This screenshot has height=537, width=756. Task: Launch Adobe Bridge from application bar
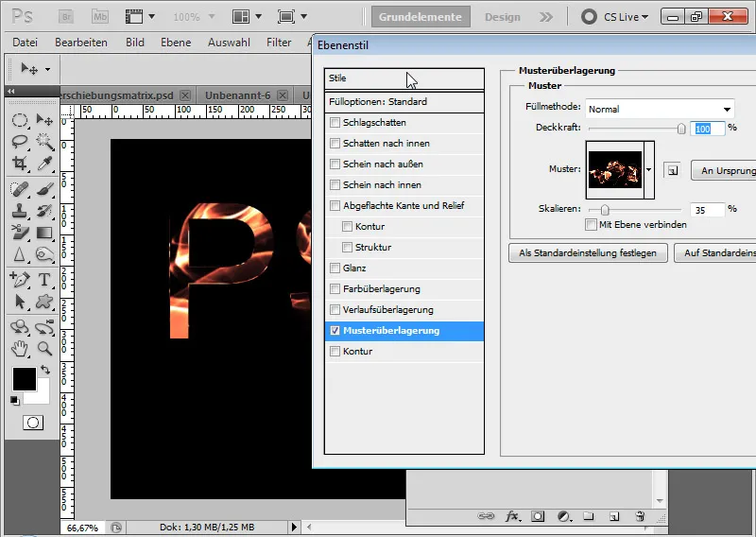66,17
